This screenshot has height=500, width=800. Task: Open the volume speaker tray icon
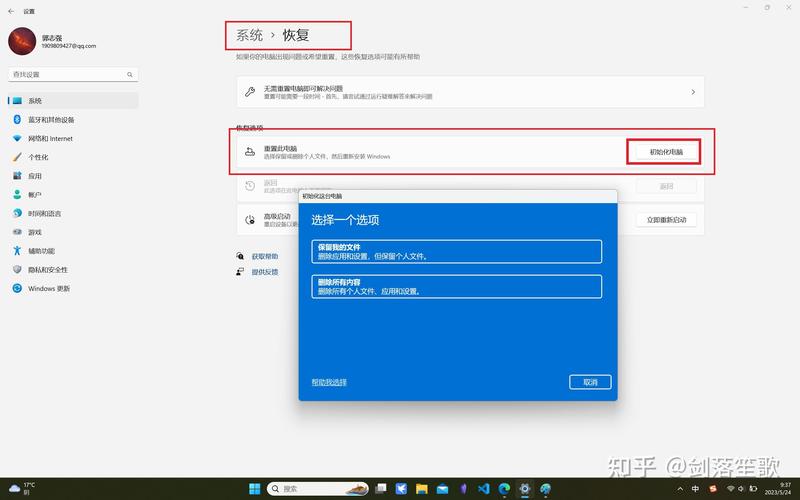[741, 489]
